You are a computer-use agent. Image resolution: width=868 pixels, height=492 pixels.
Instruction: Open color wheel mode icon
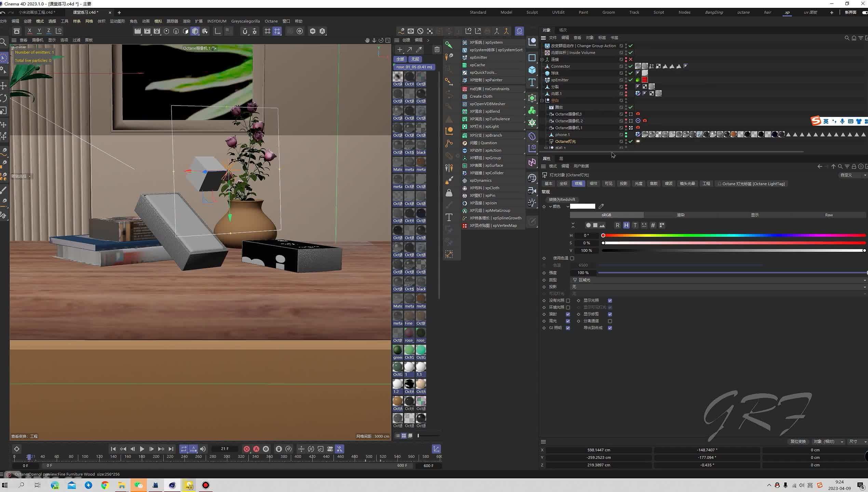click(x=588, y=225)
